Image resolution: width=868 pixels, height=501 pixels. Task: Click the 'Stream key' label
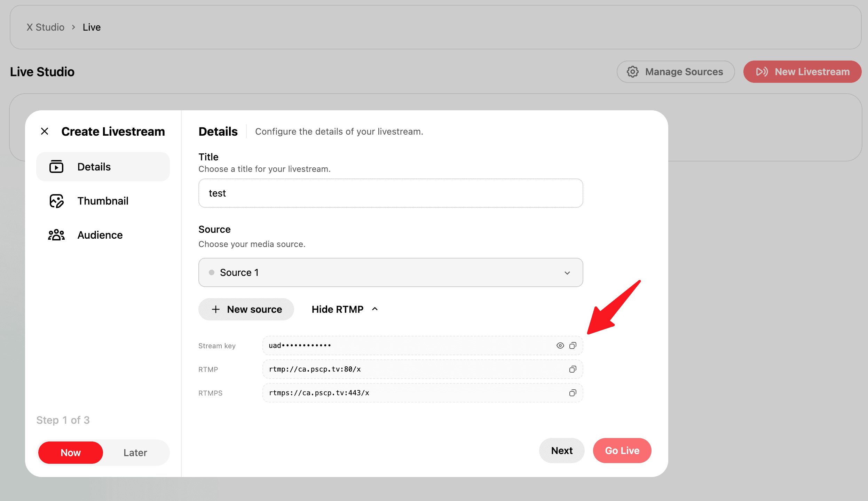coord(217,346)
